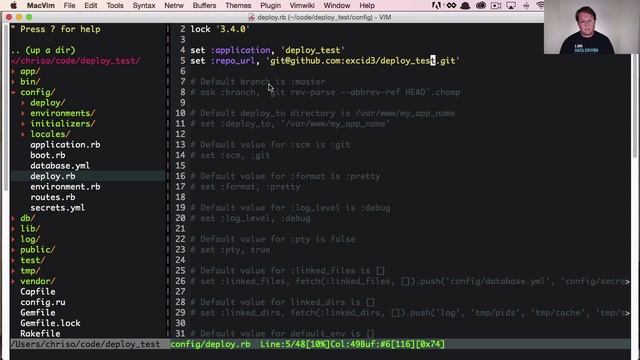Expand the deploy/ subfolder arrow

(x=24, y=103)
